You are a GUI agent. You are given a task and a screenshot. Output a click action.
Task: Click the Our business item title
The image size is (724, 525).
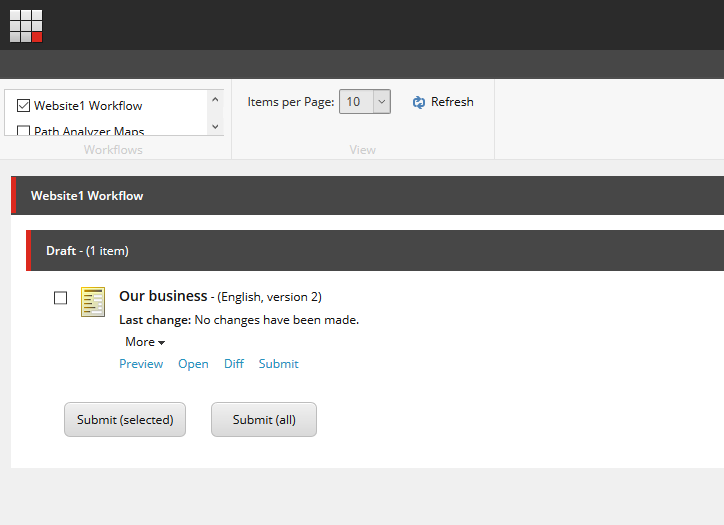point(162,296)
